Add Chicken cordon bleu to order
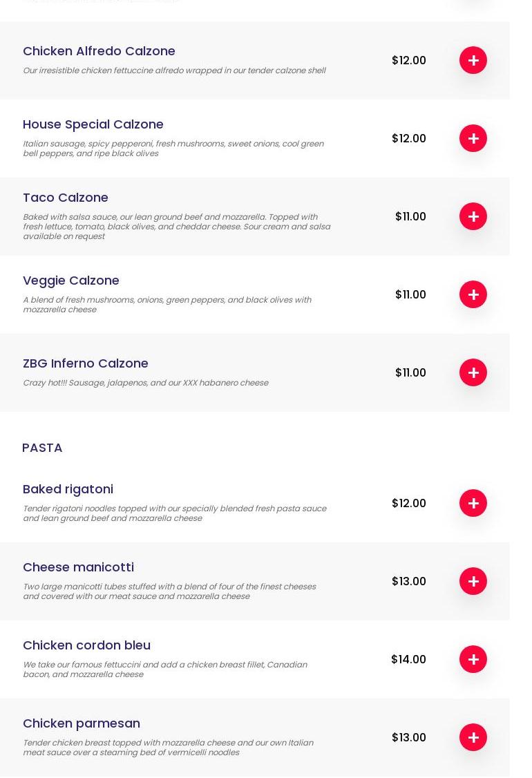The width and height of the screenshot is (532, 778). coord(473,659)
